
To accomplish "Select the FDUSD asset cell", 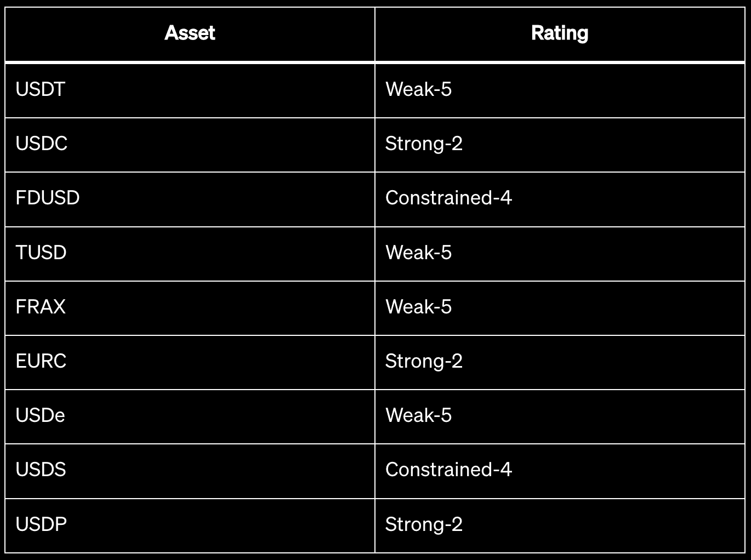I will tap(190, 199).
